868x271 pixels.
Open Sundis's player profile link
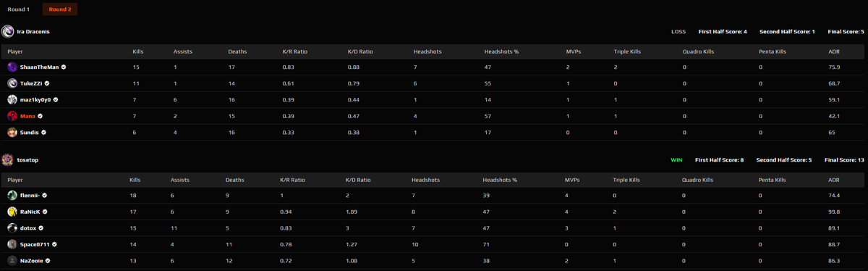click(30, 133)
